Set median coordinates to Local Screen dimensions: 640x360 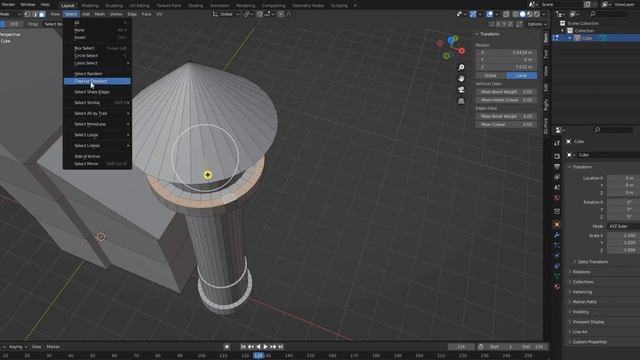(522, 76)
